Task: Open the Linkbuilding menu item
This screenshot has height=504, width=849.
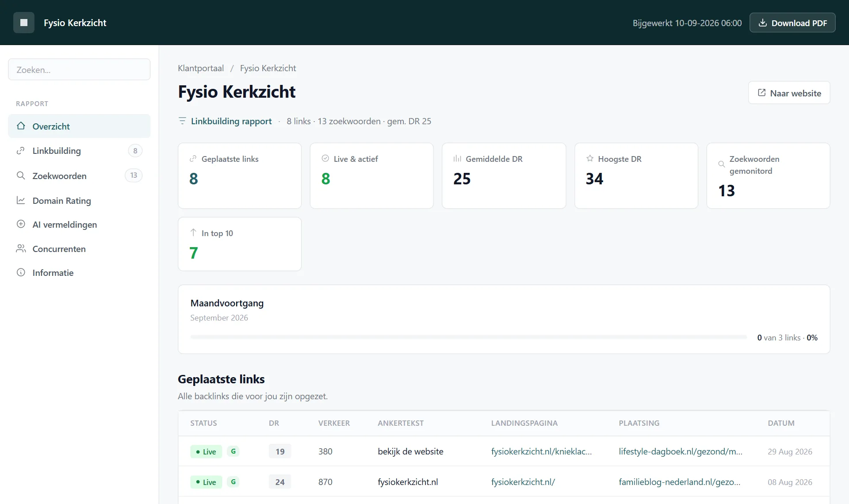Action: click(79, 151)
